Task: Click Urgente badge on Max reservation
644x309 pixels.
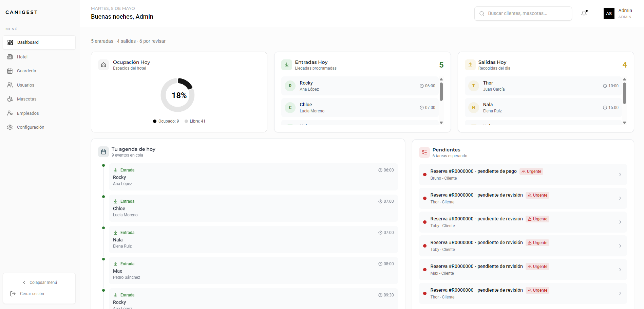Action: tap(537, 267)
